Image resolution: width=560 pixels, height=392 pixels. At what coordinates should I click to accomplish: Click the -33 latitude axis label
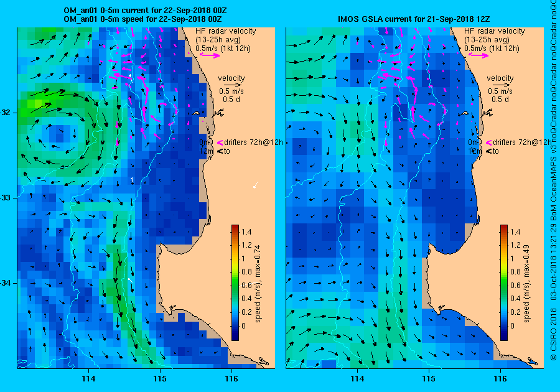tap(6, 198)
